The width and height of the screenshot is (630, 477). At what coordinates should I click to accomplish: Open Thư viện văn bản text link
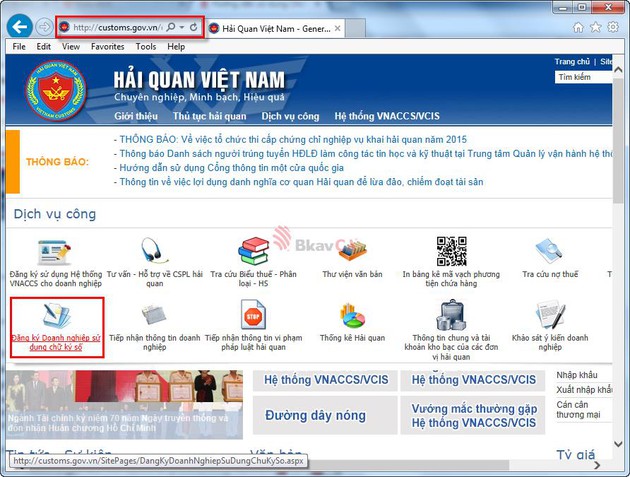tap(352, 274)
